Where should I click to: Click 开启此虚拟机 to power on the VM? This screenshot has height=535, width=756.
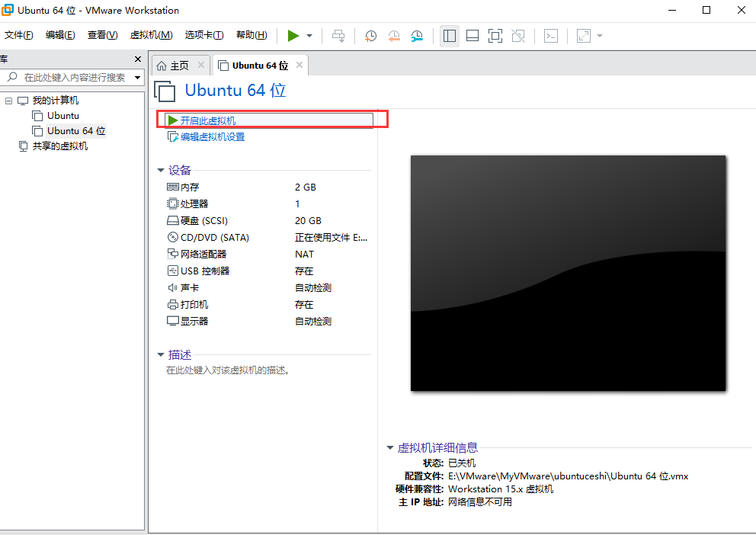pos(269,120)
